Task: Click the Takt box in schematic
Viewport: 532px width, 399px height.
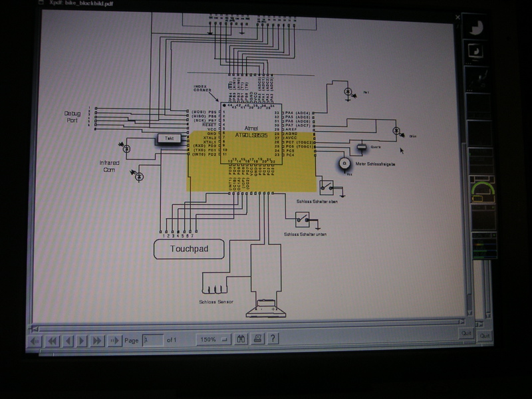Action: (x=168, y=138)
